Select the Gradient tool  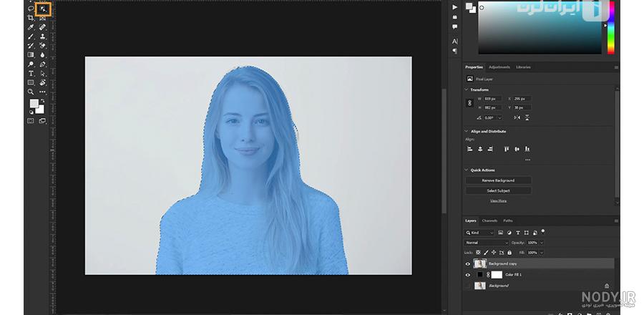tap(31, 54)
